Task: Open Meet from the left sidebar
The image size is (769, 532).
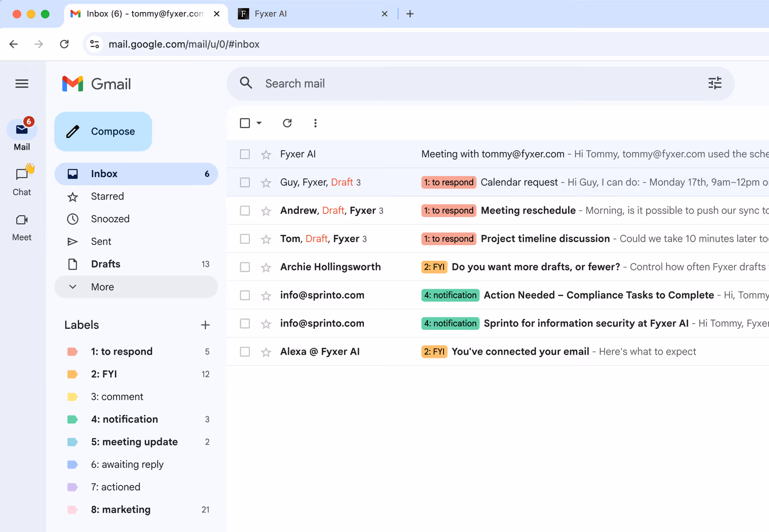Action: click(x=22, y=225)
